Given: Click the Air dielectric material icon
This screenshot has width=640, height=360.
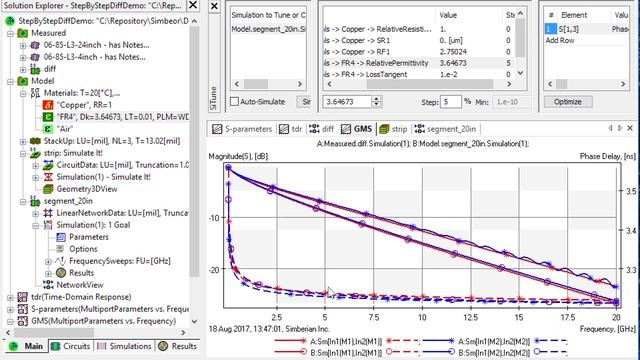Looking at the screenshot, I should click(48, 129).
